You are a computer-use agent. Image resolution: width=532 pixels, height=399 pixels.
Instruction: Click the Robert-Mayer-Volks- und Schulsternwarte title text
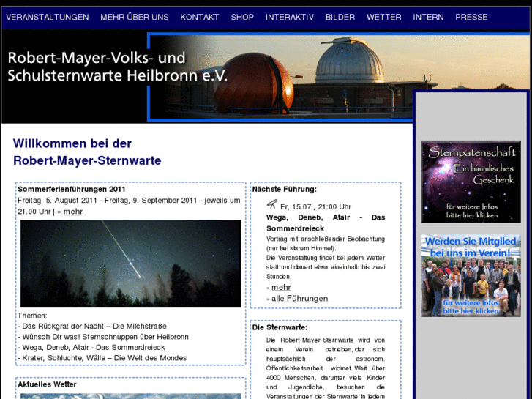click(117, 67)
